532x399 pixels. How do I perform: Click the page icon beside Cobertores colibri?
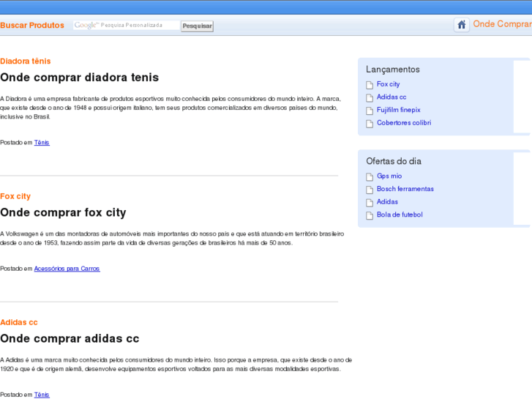[x=370, y=124]
